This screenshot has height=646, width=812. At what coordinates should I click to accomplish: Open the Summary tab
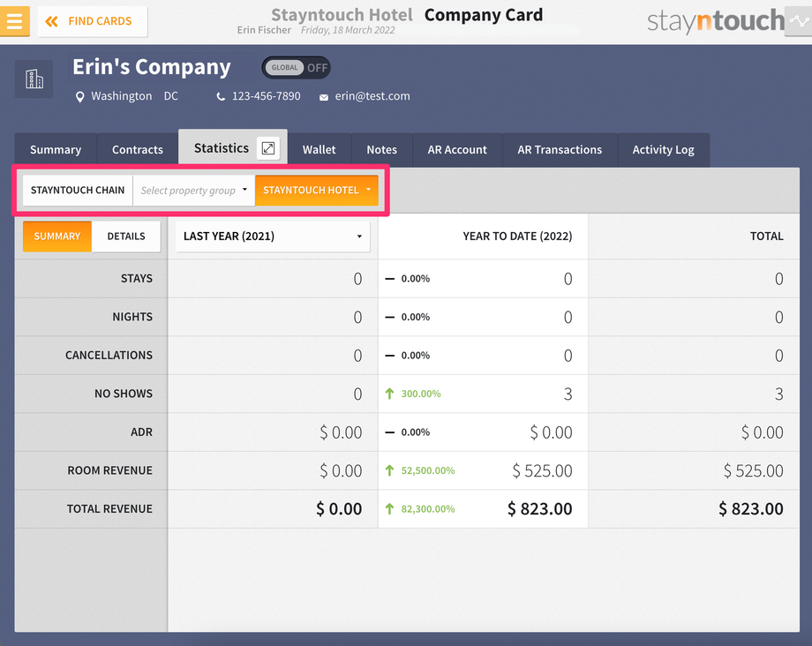[x=56, y=150]
